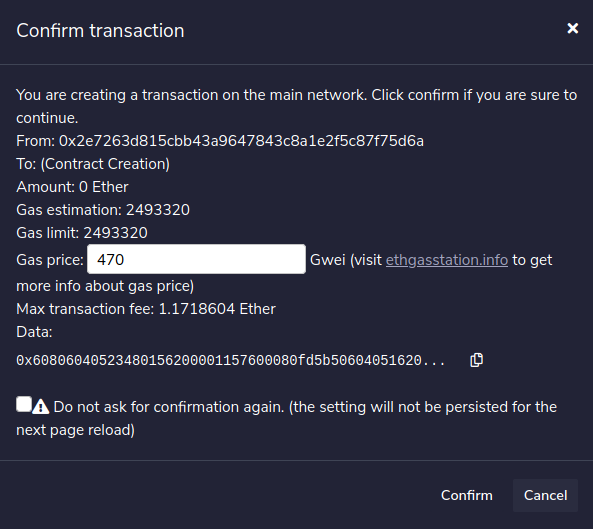This screenshot has width=593, height=529.
Task: Click the From account address
Action: (x=241, y=141)
